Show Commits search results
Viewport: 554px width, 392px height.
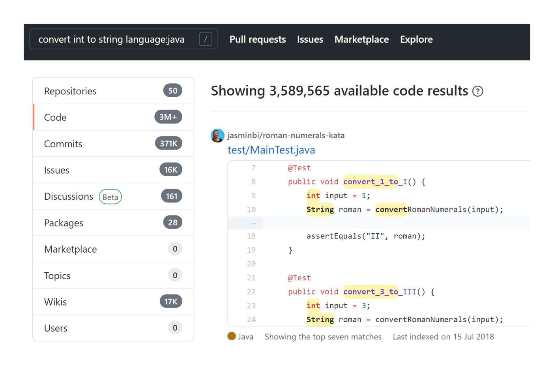point(113,144)
